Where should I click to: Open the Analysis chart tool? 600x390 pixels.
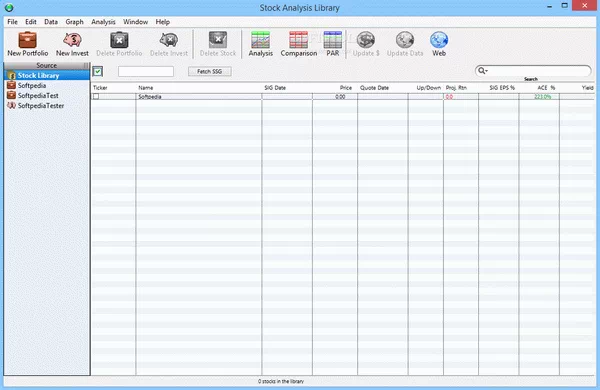[x=261, y=40]
